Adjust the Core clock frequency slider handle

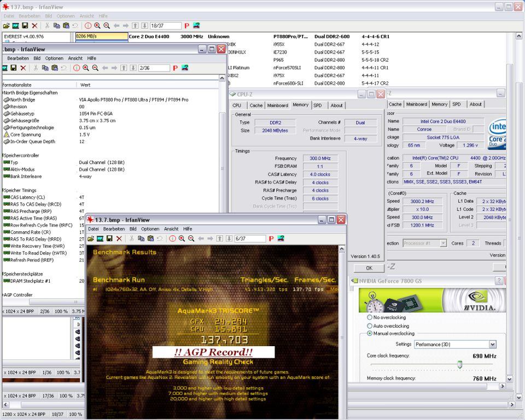click(x=460, y=365)
